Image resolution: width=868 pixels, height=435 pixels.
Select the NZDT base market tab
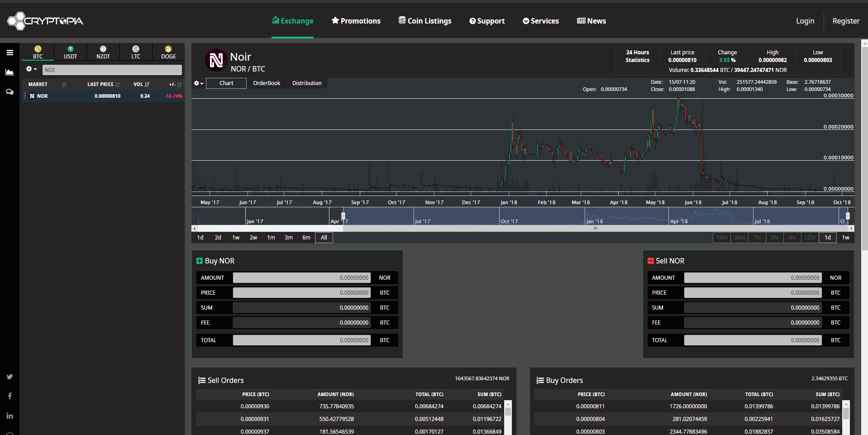[x=103, y=52]
